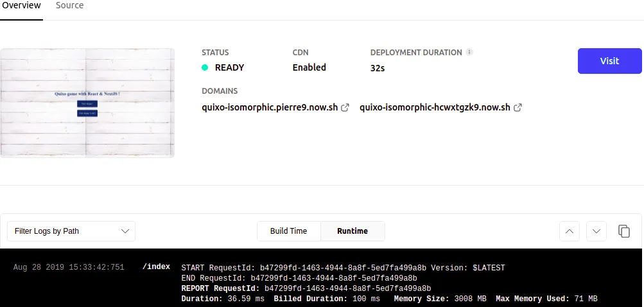The image size is (644, 307).
Task: Switch to the Overview tab
Action: click(x=21, y=6)
